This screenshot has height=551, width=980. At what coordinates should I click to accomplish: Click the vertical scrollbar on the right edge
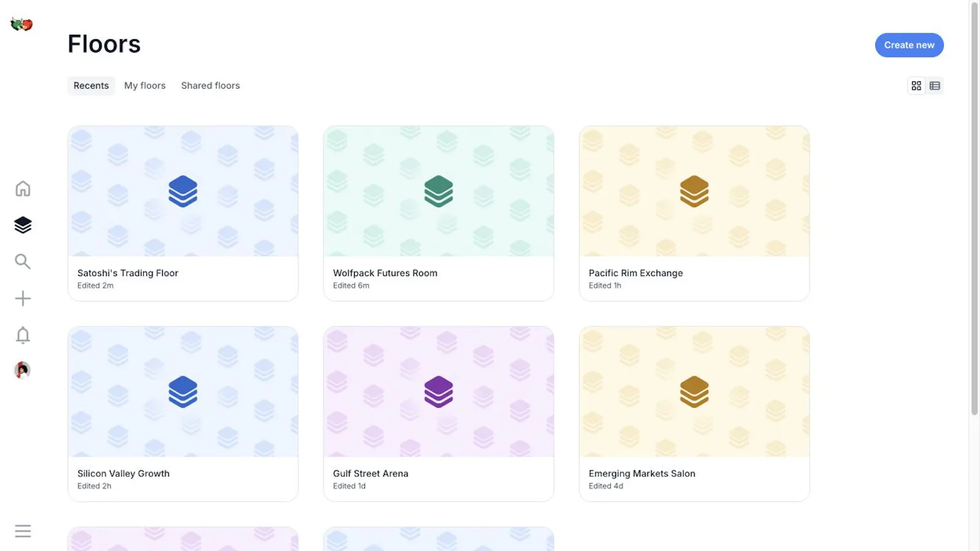974,208
